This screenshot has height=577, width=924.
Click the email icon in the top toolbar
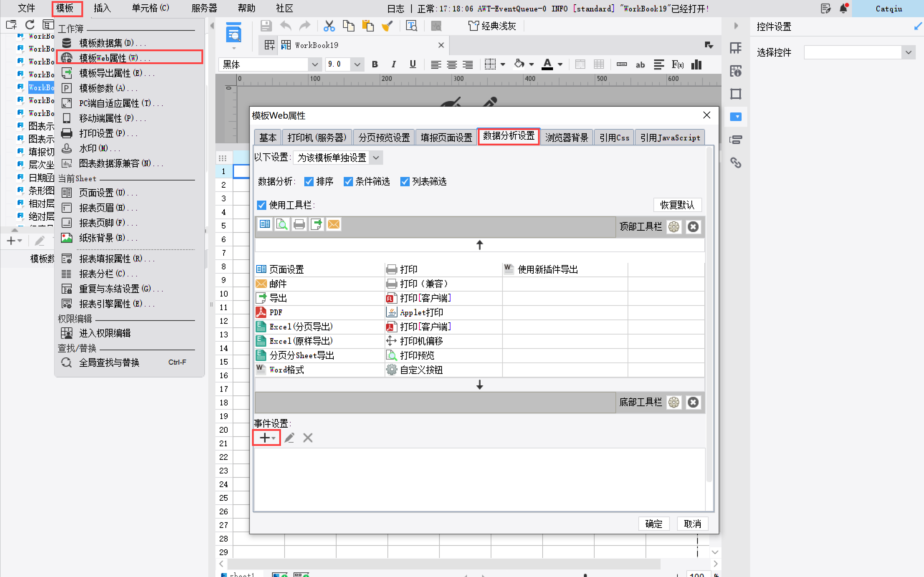coord(333,224)
